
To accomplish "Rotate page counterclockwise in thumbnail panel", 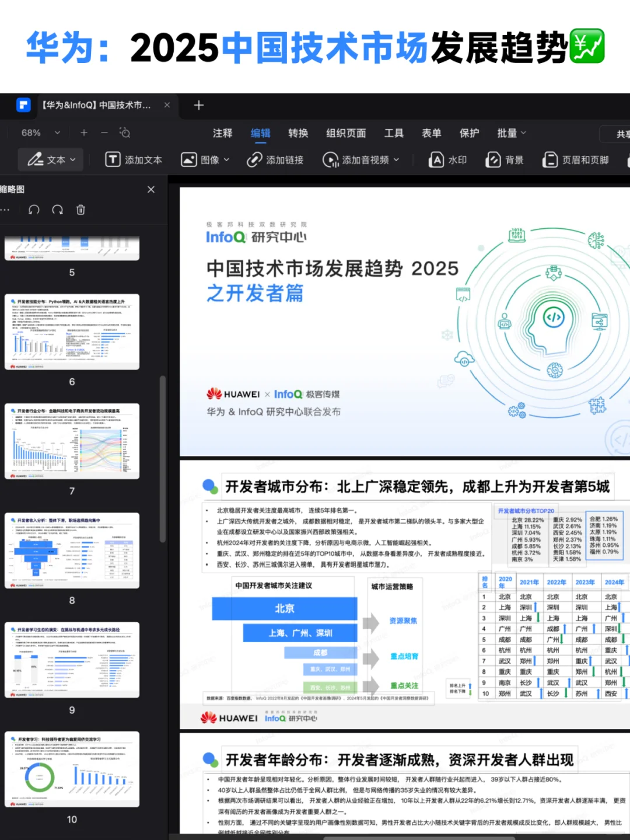I will pyautogui.click(x=34, y=210).
